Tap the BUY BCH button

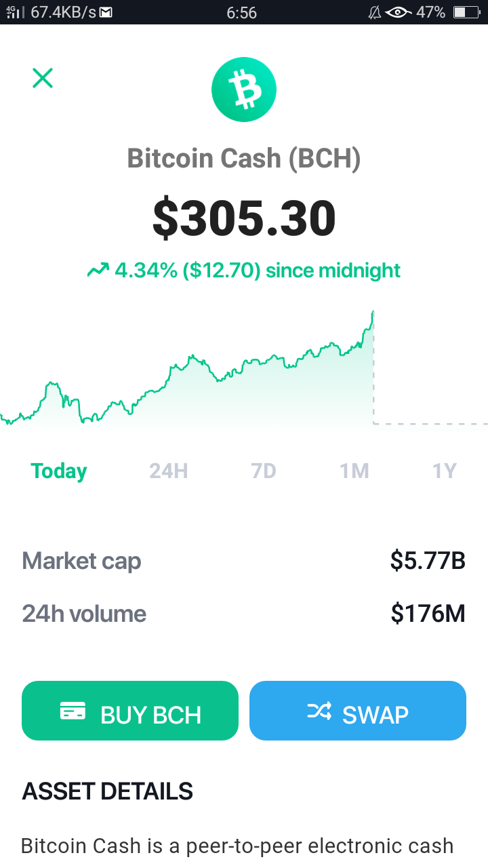(x=130, y=711)
